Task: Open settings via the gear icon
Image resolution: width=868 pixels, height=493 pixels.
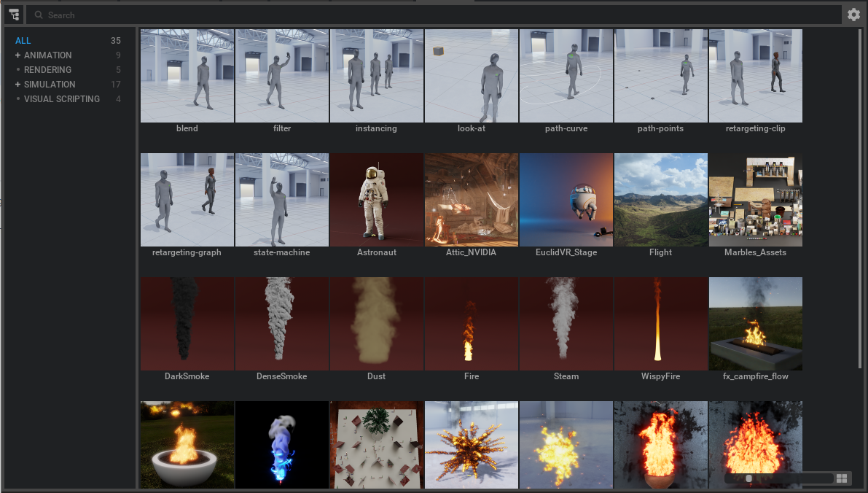Action: (853, 14)
